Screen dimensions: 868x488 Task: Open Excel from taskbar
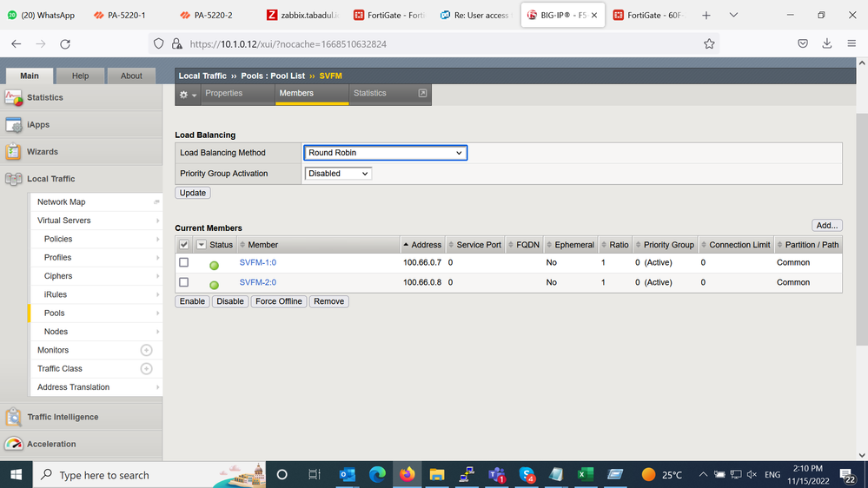coord(585,474)
